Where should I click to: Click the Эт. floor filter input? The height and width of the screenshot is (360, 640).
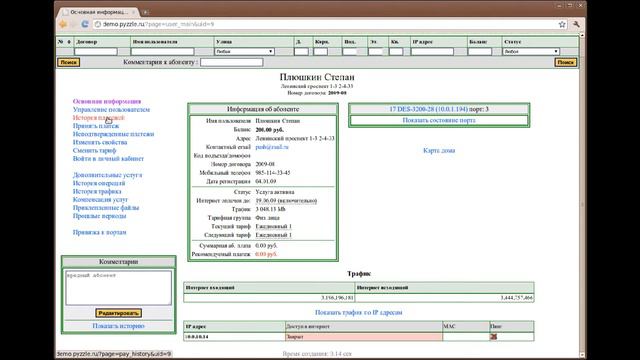pos(376,51)
